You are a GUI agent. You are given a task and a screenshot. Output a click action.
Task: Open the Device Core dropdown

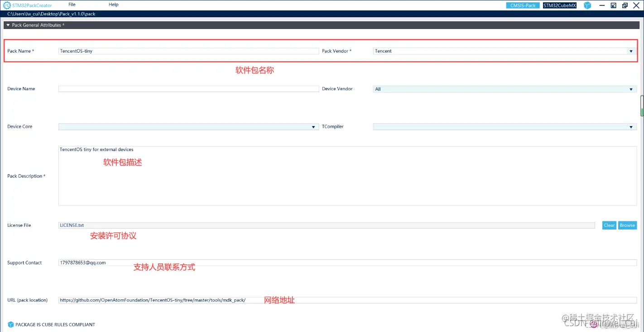click(x=313, y=127)
